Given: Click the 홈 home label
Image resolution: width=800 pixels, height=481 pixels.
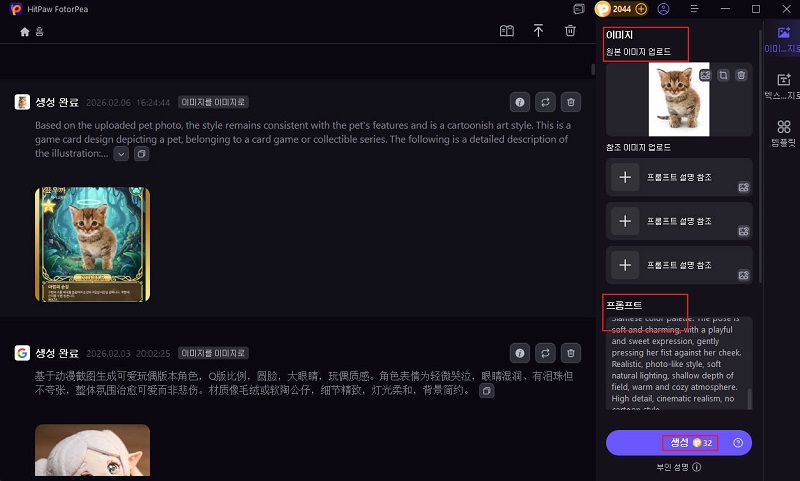Looking at the screenshot, I should click(39, 32).
